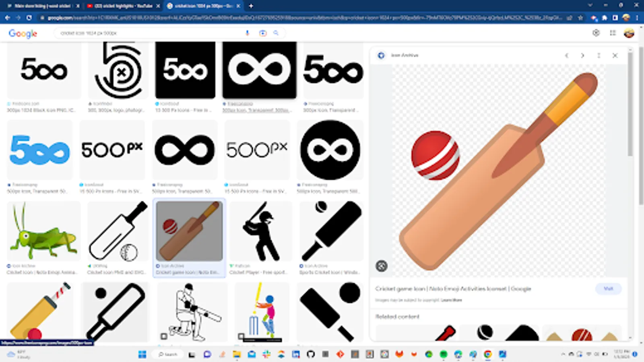
Task: Go back with the browser back arrow
Action: point(7,18)
